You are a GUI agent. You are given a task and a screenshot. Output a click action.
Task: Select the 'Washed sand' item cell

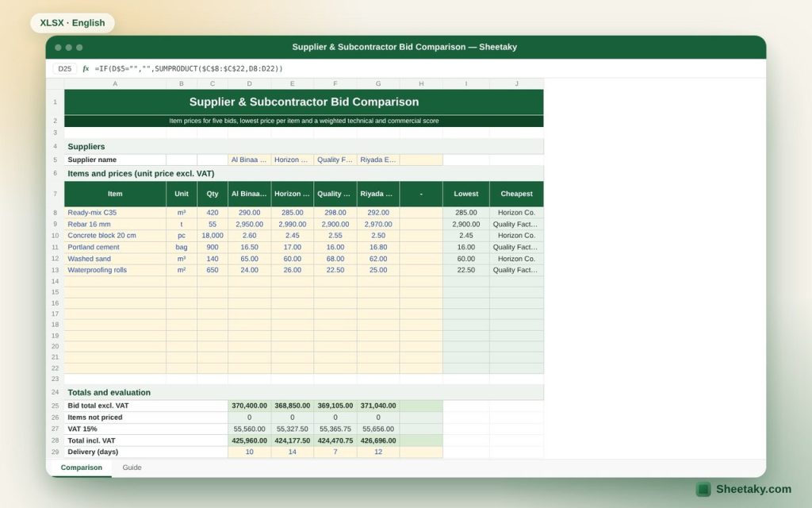(x=115, y=259)
